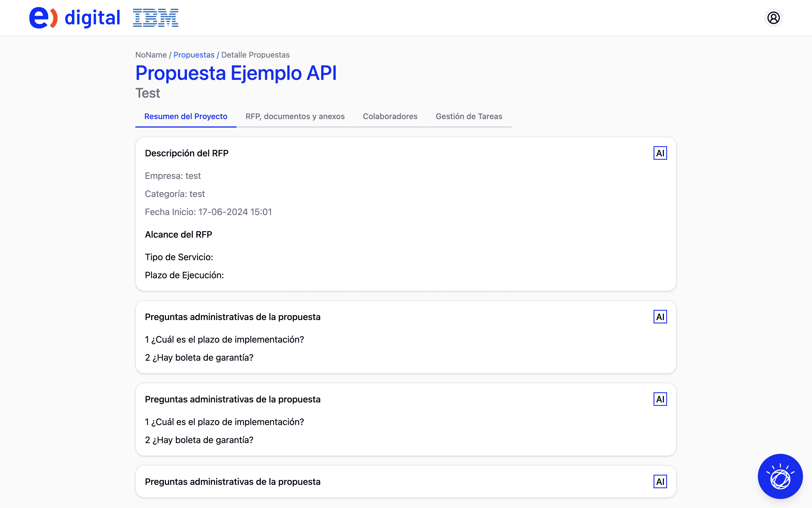Switch to Resumen del Proyecto tab
The image size is (812, 508).
186,116
